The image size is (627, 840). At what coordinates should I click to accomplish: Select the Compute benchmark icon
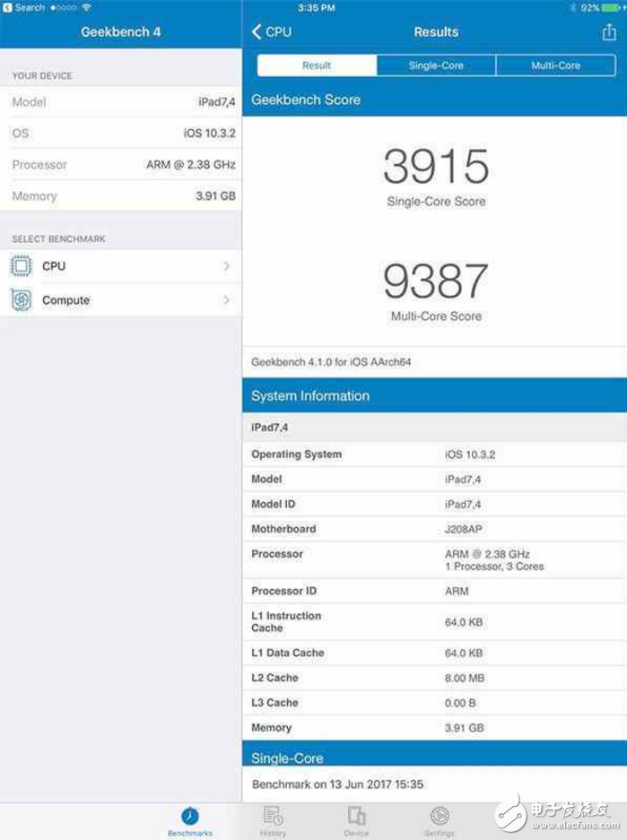(x=21, y=300)
